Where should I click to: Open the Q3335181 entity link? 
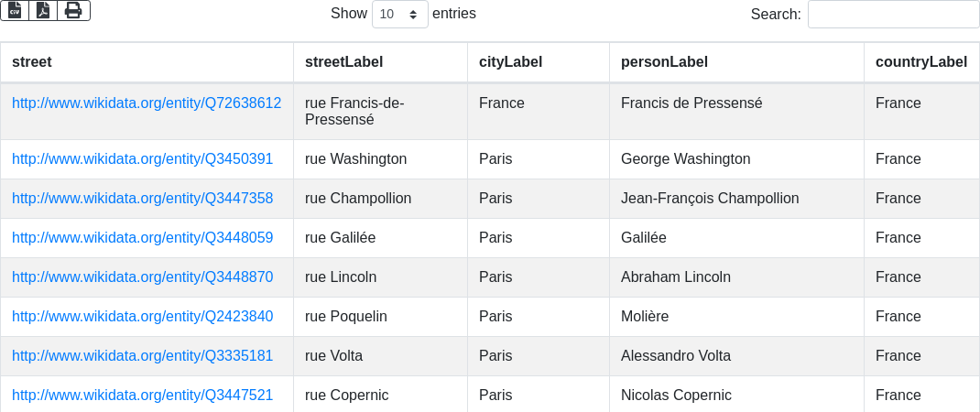142,356
